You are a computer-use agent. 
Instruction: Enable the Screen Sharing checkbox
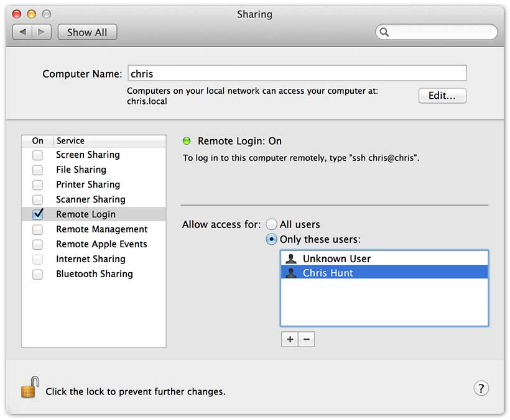click(x=37, y=155)
